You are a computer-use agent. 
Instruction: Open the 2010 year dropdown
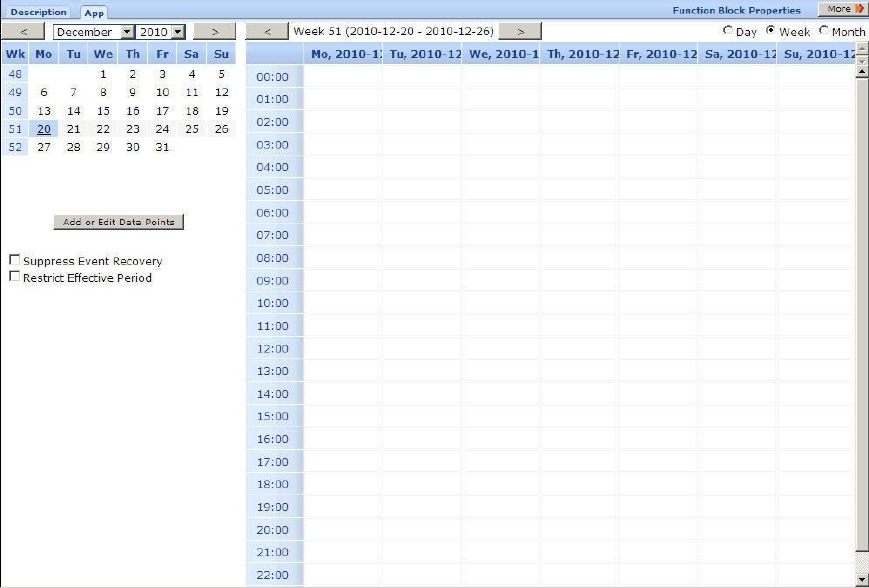pos(160,32)
